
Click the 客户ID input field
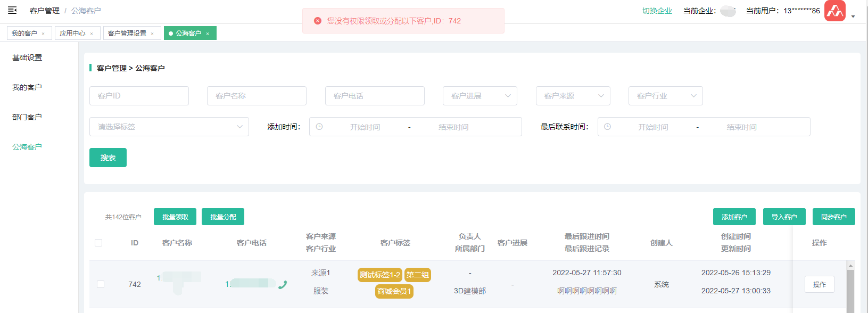click(139, 96)
